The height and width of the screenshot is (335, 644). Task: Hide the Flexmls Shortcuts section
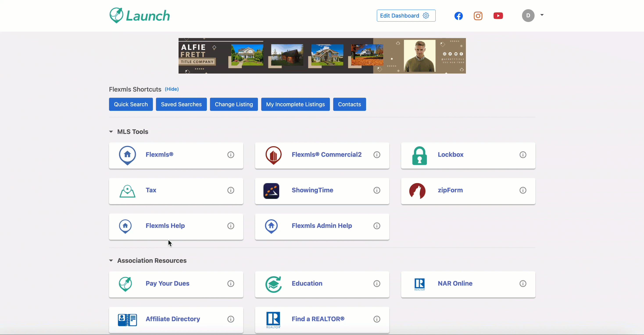coord(172,89)
